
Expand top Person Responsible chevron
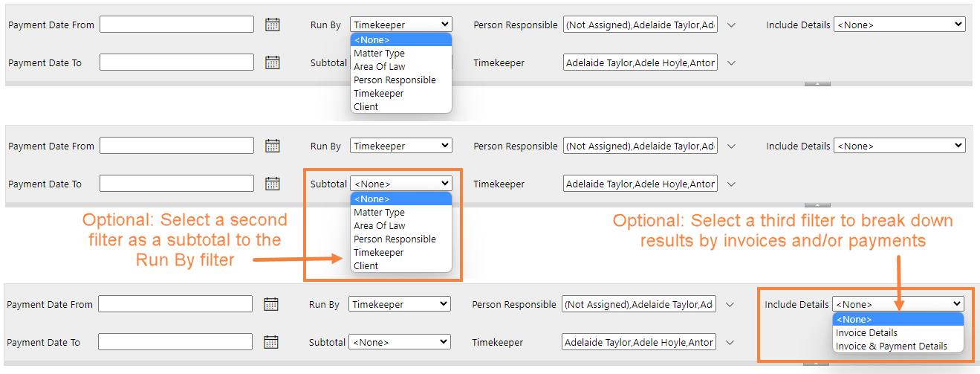pyautogui.click(x=731, y=25)
